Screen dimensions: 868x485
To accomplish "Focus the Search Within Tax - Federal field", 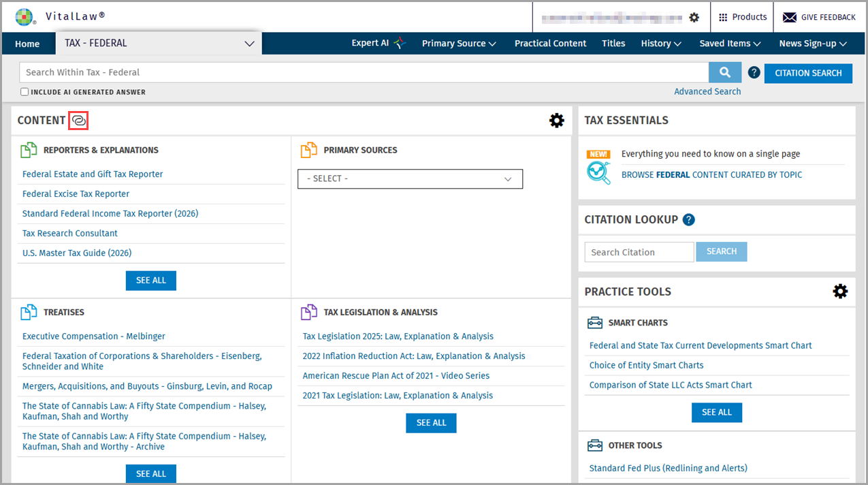I will click(x=364, y=72).
